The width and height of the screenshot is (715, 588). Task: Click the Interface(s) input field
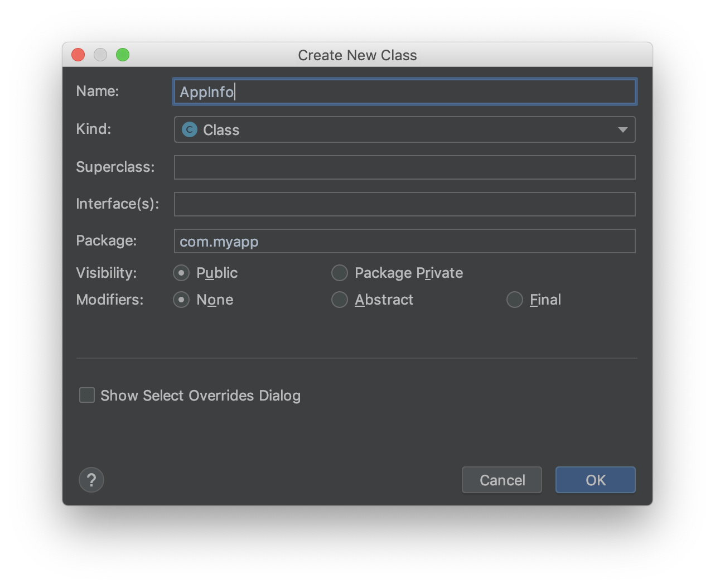(405, 204)
